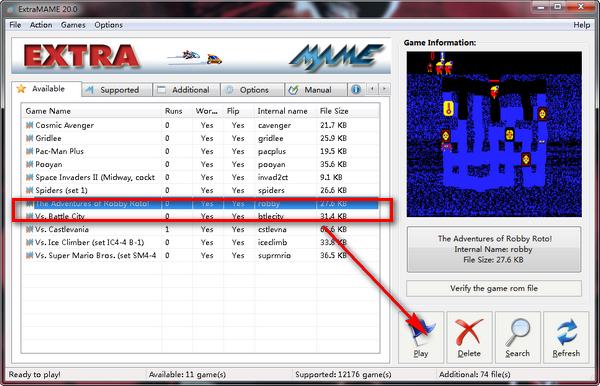Click the MAME icon beside Spiders (set 1)
Image resolution: width=600 pixels, height=386 pixels.
(29, 190)
